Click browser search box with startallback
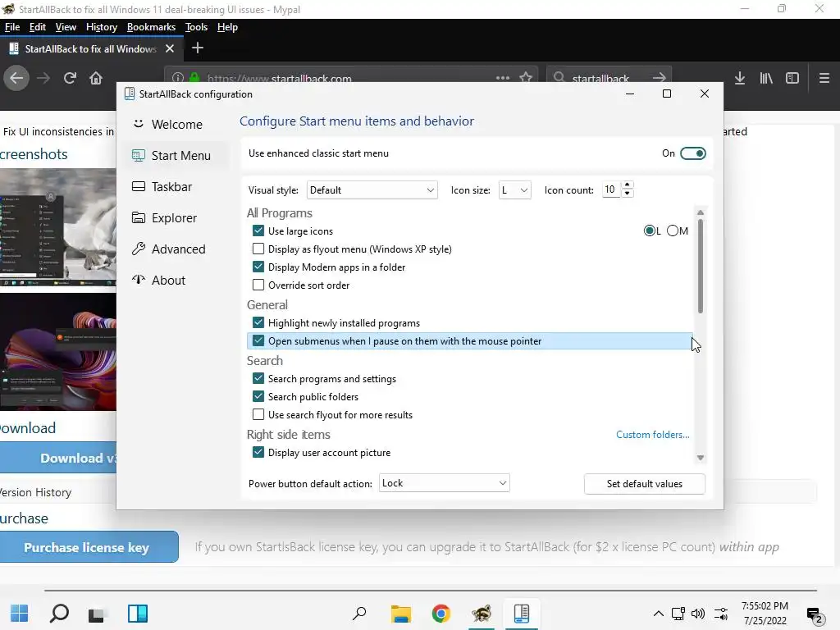 coord(600,78)
